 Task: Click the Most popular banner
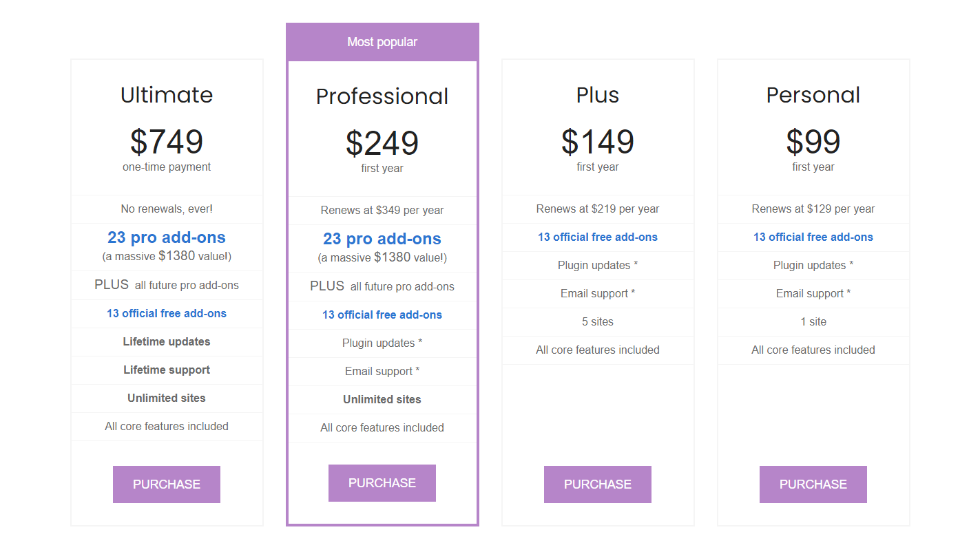click(382, 42)
